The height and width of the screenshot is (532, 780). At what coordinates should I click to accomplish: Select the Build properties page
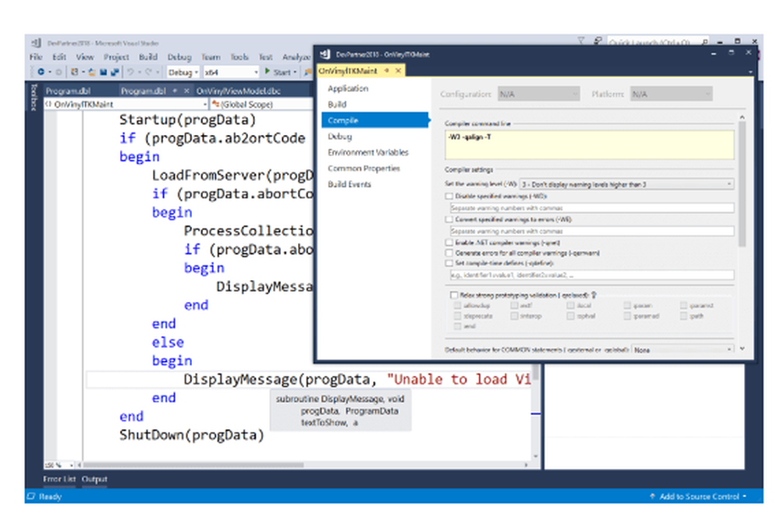337,104
